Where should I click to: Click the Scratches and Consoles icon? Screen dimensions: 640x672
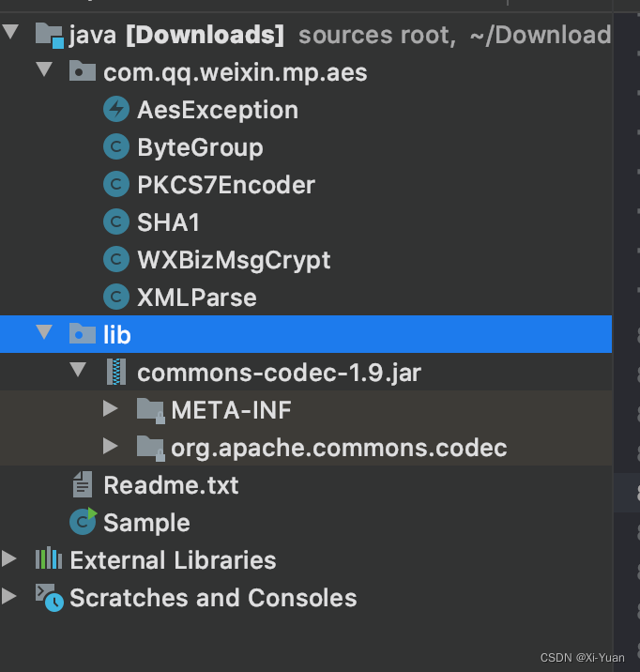(x=49, y=598)
